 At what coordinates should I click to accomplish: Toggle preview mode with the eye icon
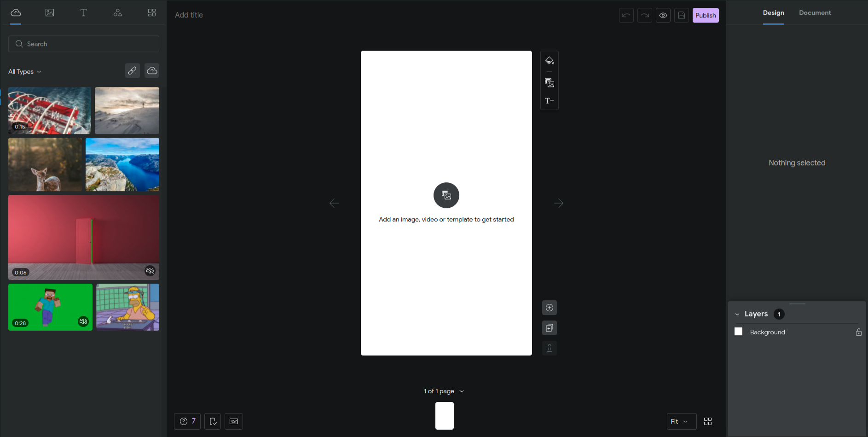click(663, 15)
